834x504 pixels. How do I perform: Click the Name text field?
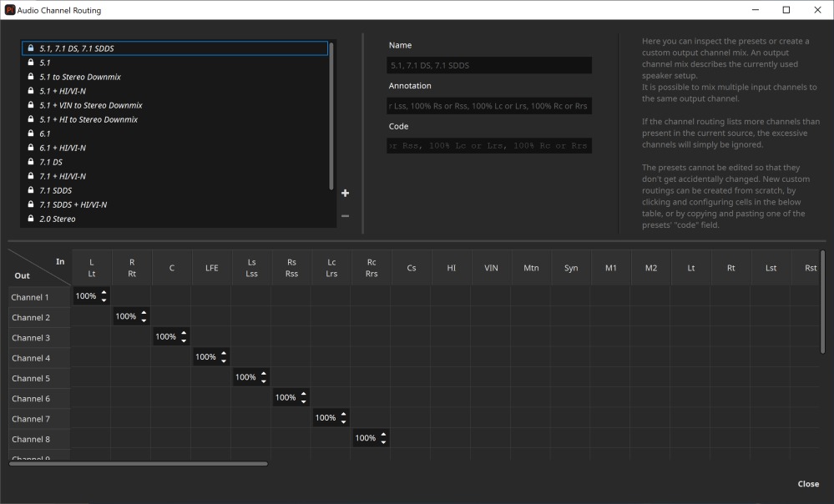coord(489,65)
